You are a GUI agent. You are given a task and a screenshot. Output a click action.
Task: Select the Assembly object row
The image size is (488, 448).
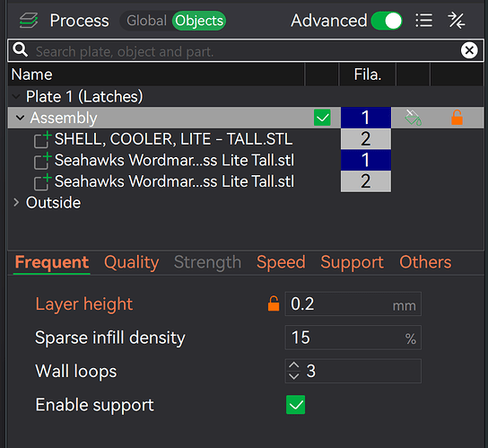[x=246, y=118]
